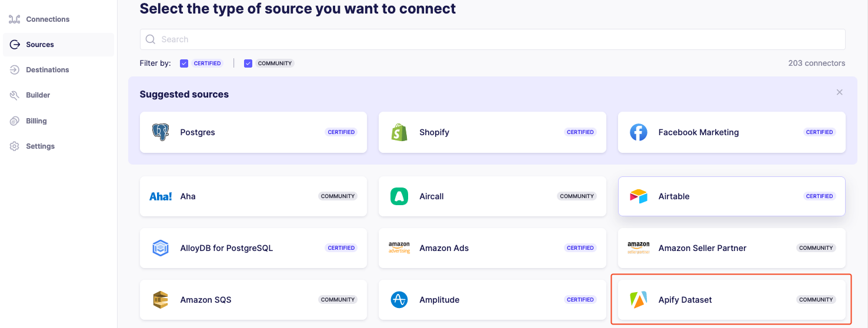Go to Destinations in the sidebar
868x328 pixels.
click(47, 70)
